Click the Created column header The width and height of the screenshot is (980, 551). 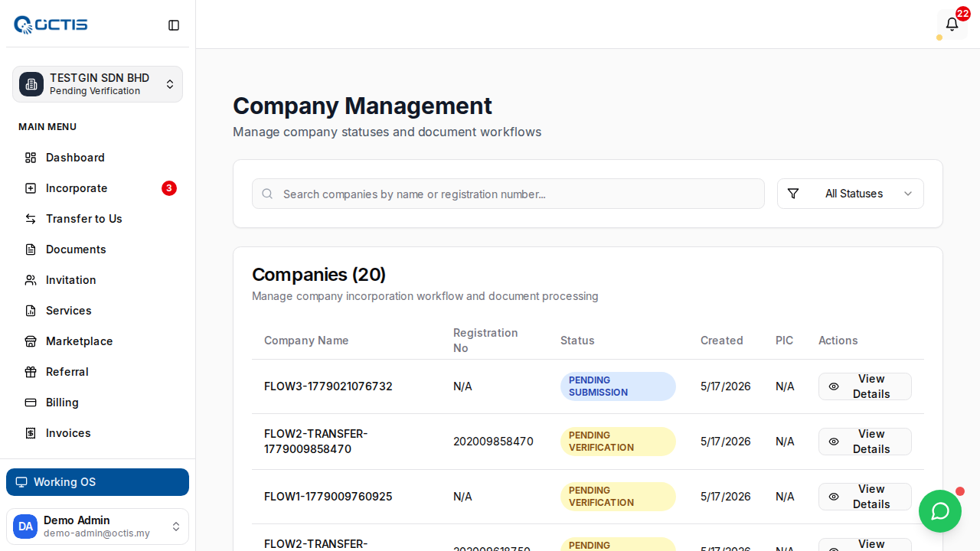(722, 341)
